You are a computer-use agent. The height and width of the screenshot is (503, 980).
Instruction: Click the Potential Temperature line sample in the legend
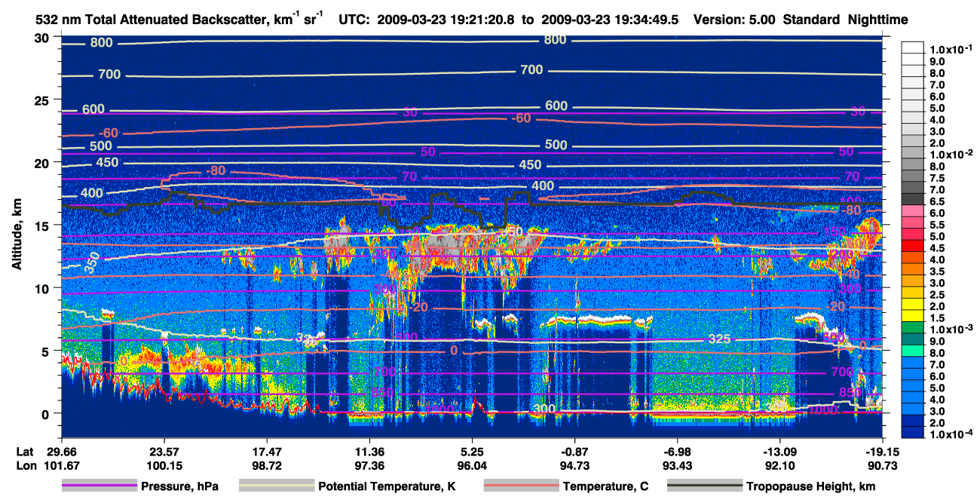point(277,486)
